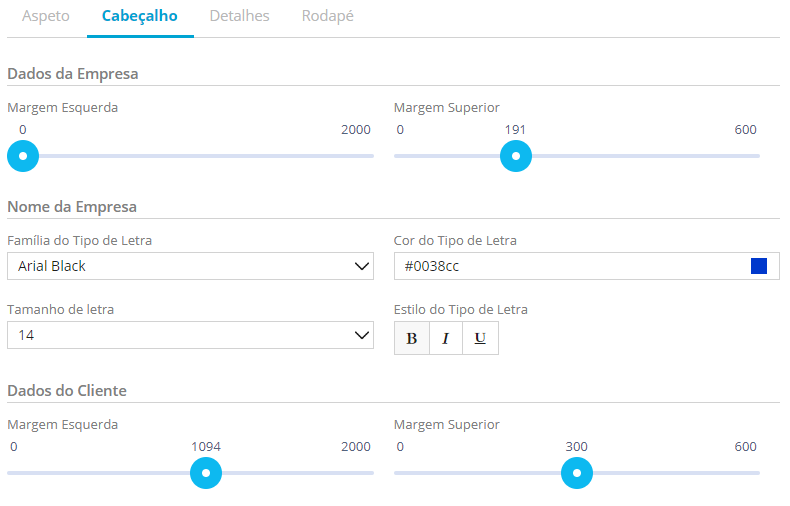Click the blue color swatch square
Screen dimensions: 790x506
pyautogui.click(x=759, y=266)
